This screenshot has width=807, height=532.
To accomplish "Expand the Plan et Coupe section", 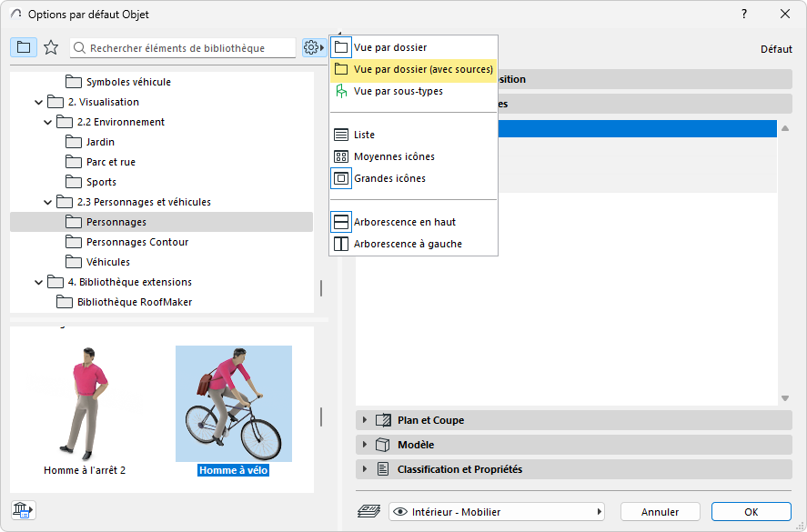I will point(365,420).
